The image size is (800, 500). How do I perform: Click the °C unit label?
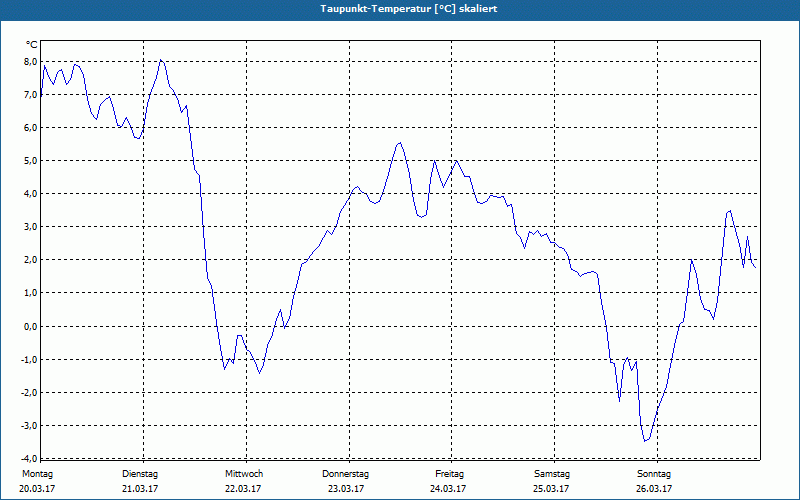32,45
